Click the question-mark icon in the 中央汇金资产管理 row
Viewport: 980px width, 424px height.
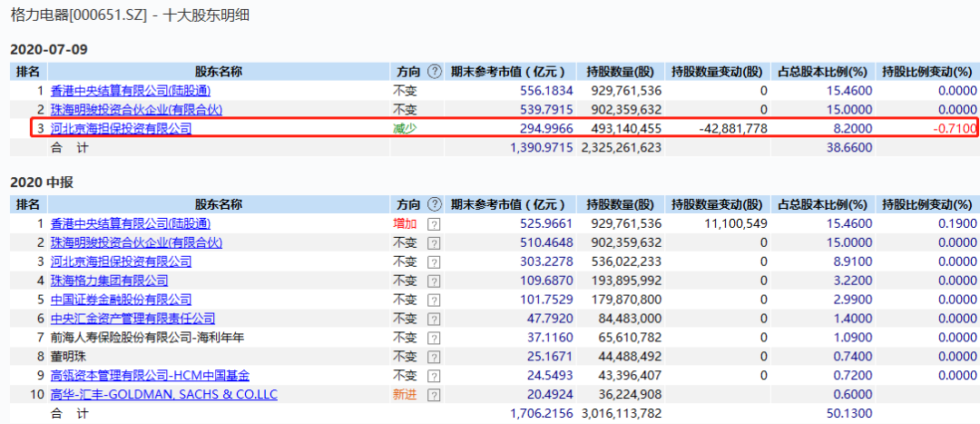(433, 320)
